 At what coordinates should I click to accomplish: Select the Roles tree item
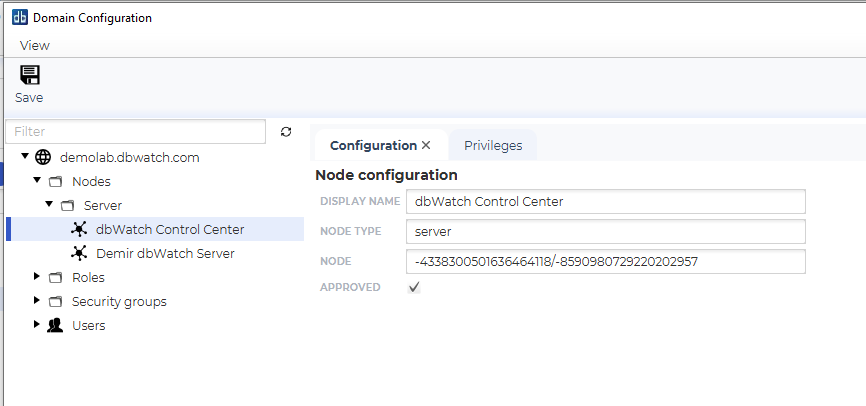[88, 277]
